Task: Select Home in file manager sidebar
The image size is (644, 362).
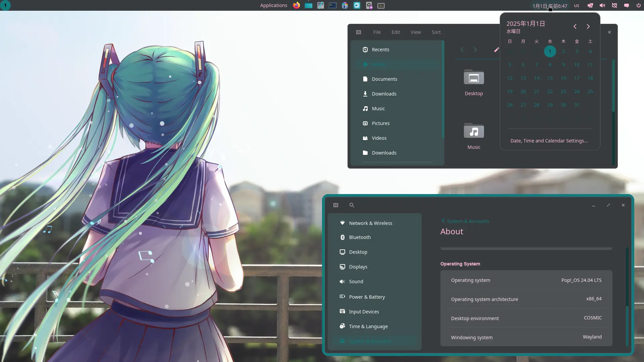Action: click(x=397, y=64)
